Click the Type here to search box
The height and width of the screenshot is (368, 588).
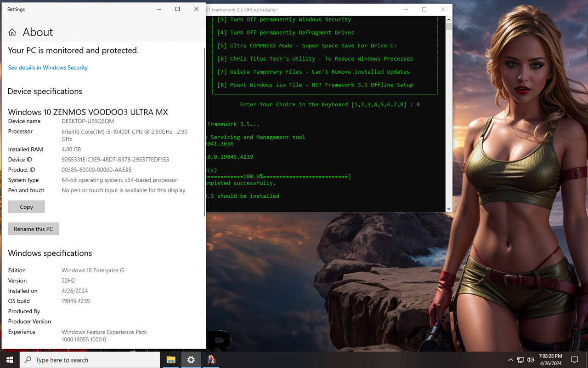90,360
